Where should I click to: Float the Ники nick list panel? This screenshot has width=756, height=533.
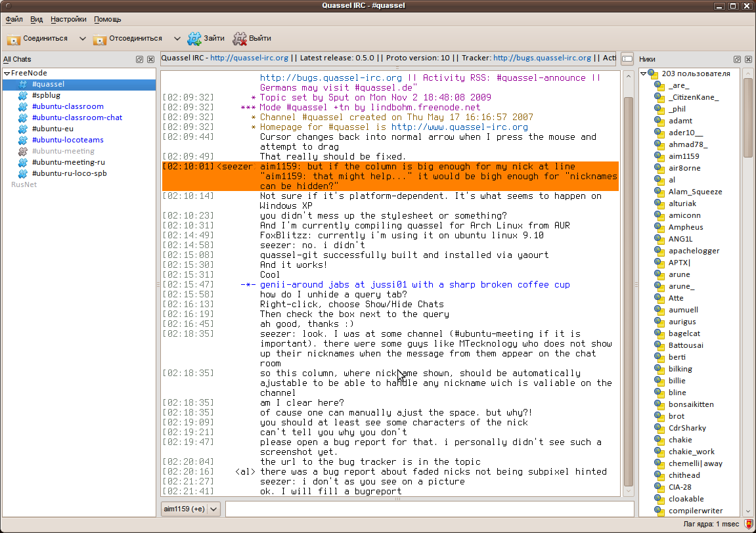(x=737, y=59)
